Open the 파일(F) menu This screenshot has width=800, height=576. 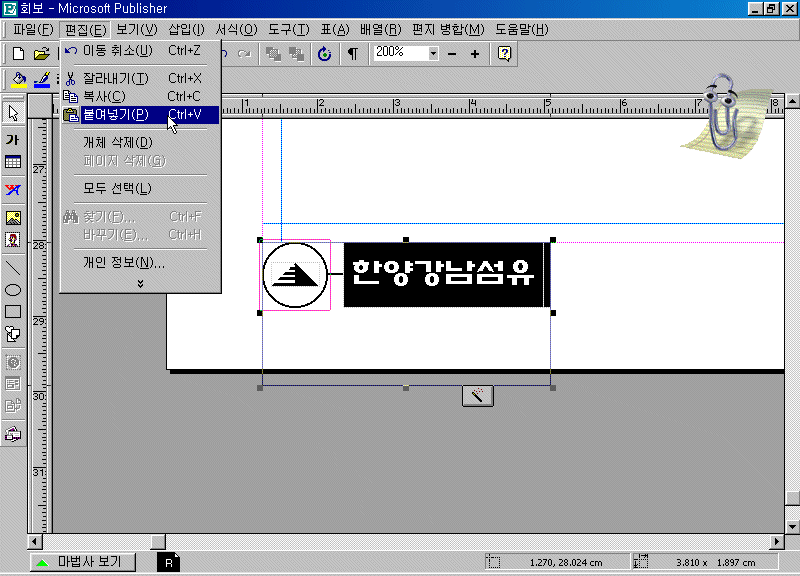(x=33, y=30)
